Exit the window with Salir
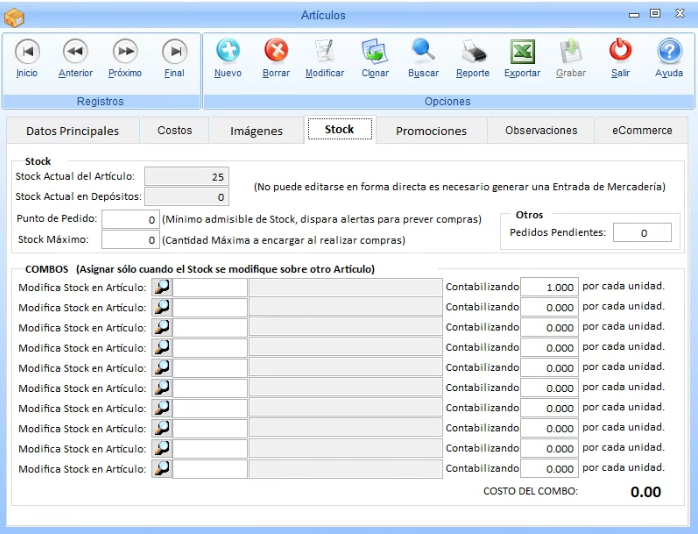This screenshot has height=534, width=698. (621, 58)
